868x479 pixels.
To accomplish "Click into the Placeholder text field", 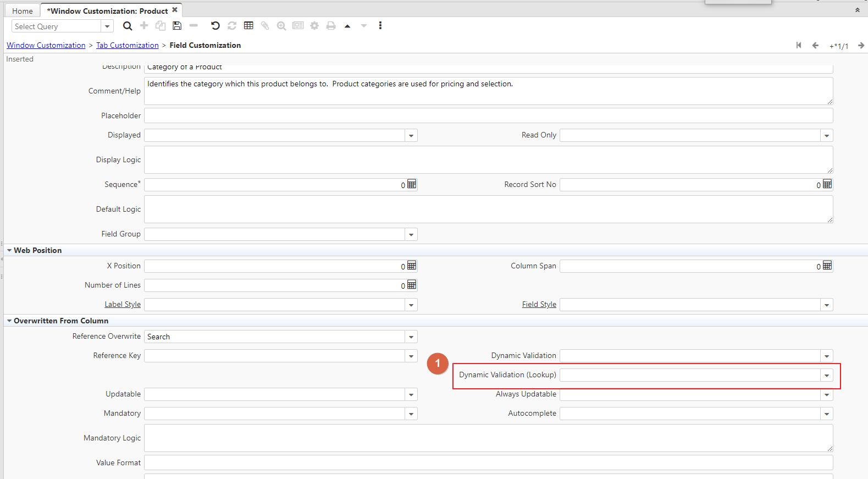I will click(x=488, y=115).
